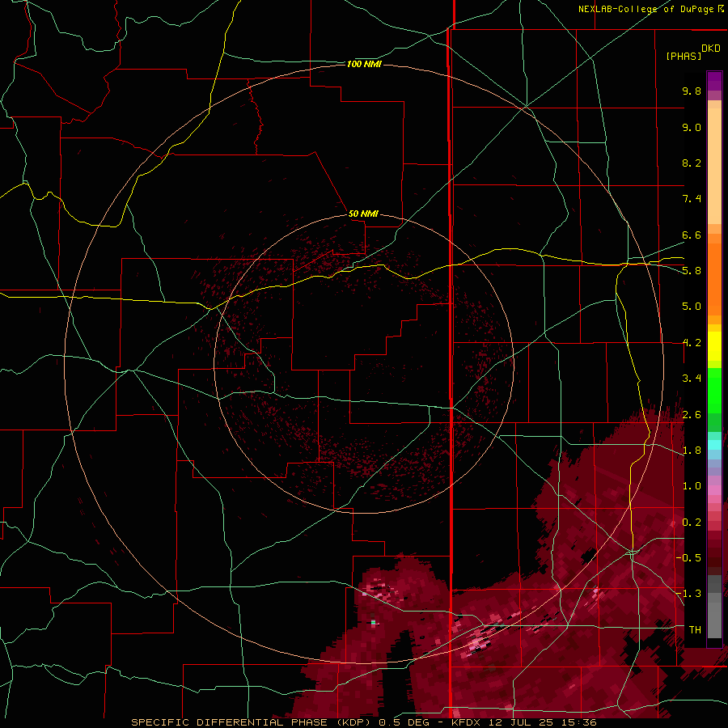728x728 pixels.
Task: Click the [PHAS] legend heading
Action: click(684, 57)
